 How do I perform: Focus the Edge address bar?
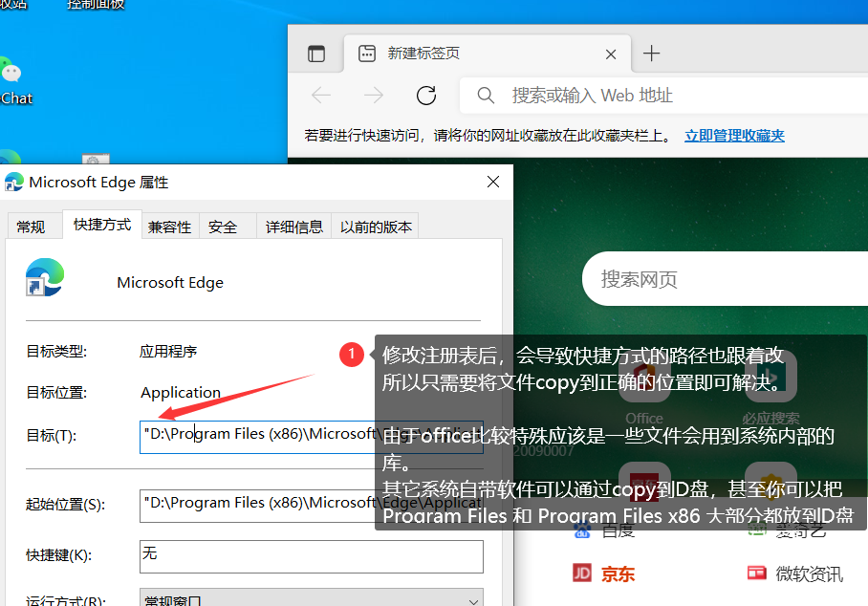(664, 96)
